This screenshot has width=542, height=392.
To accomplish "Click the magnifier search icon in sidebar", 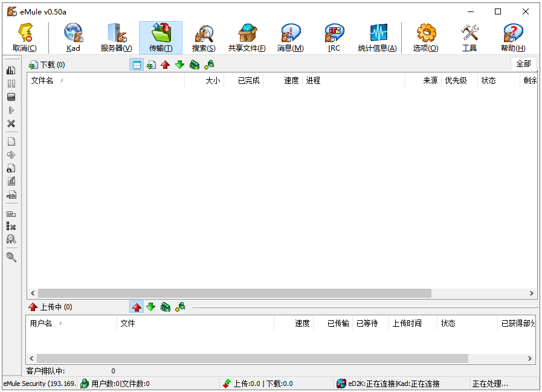I will pos(11,257).
